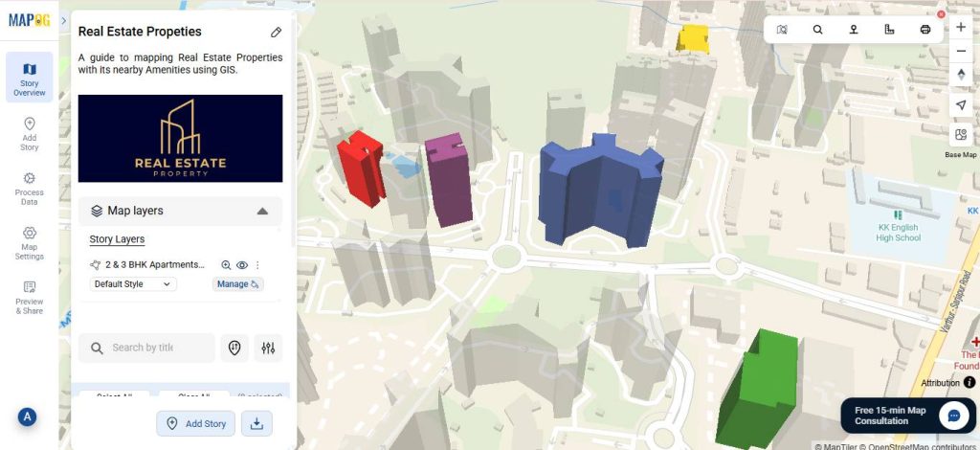Click the download icon next to Add Story
This screenshot has height=450, width=980.
[256, 424]
